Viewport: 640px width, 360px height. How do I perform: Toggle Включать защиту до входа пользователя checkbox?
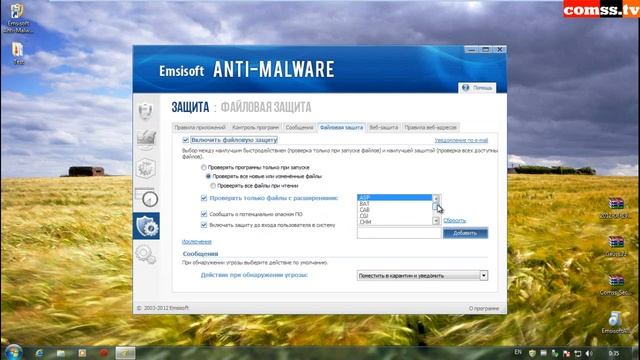click(x=204, y=225)
